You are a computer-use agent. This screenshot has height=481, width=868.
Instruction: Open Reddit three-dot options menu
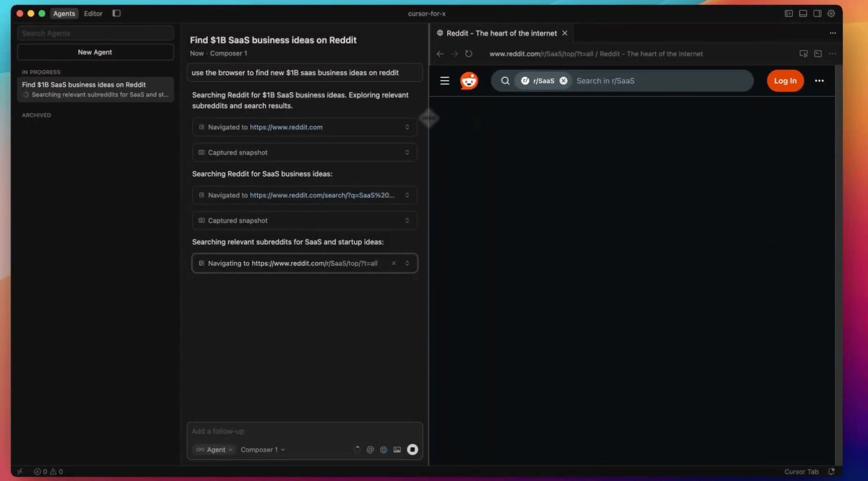coord(819,81)
